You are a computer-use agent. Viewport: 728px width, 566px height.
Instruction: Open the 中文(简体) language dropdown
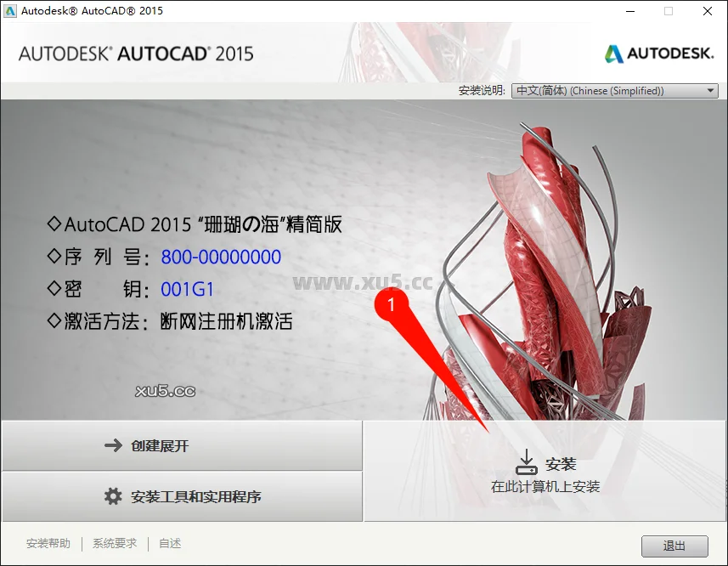point(607,91)
